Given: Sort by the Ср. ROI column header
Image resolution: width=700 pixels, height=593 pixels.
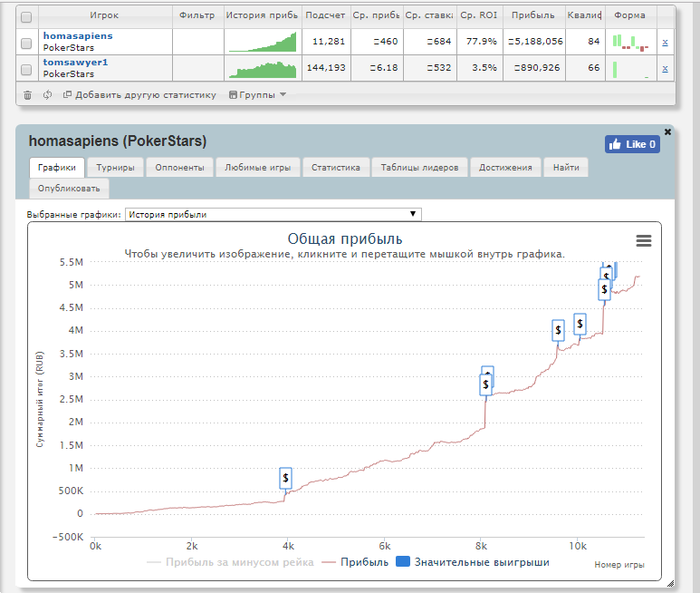Looking at the screenshot, I should coord(479,15).
